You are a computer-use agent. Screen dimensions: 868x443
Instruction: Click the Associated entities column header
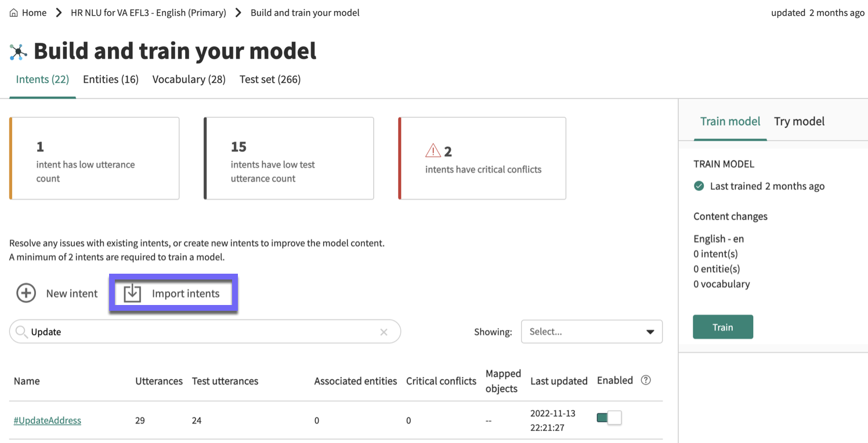coord(356,381)
